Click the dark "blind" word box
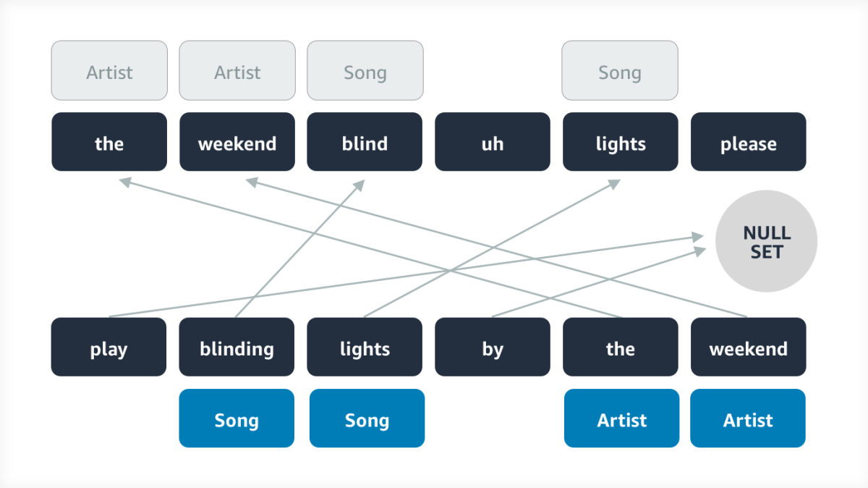The height and width of the screenshot is (488, 868). 365,142
